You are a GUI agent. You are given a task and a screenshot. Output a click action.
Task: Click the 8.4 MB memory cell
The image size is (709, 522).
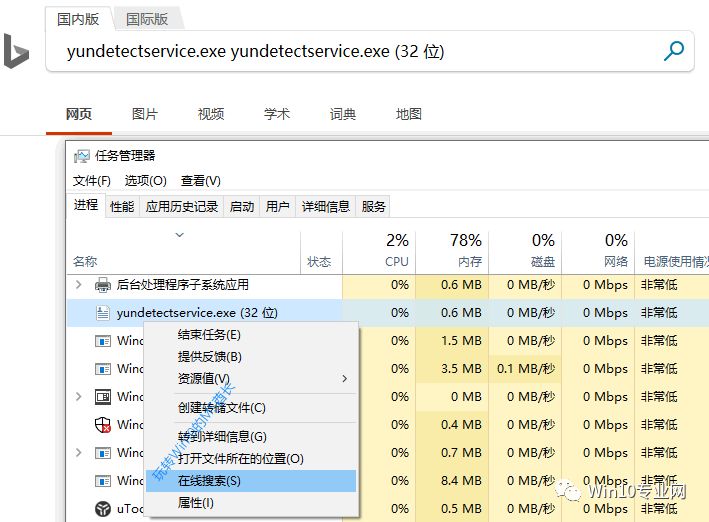[452, 481]
